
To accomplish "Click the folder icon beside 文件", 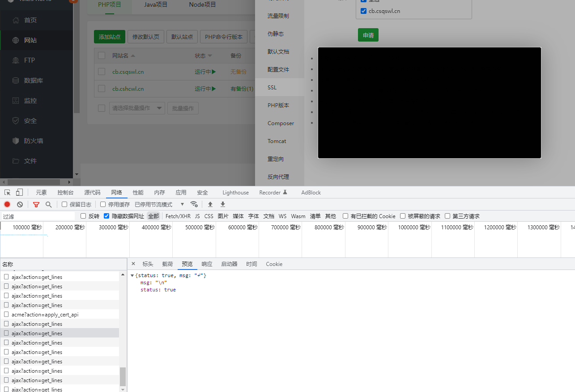I will click(16, 161).
